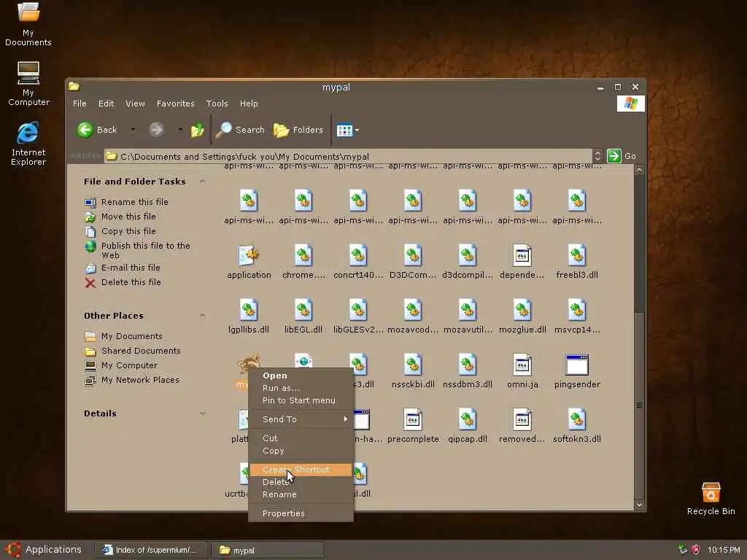Open My Computer desktop icon
This screenshot has height=560, width=747.
[x=28, y=84]
